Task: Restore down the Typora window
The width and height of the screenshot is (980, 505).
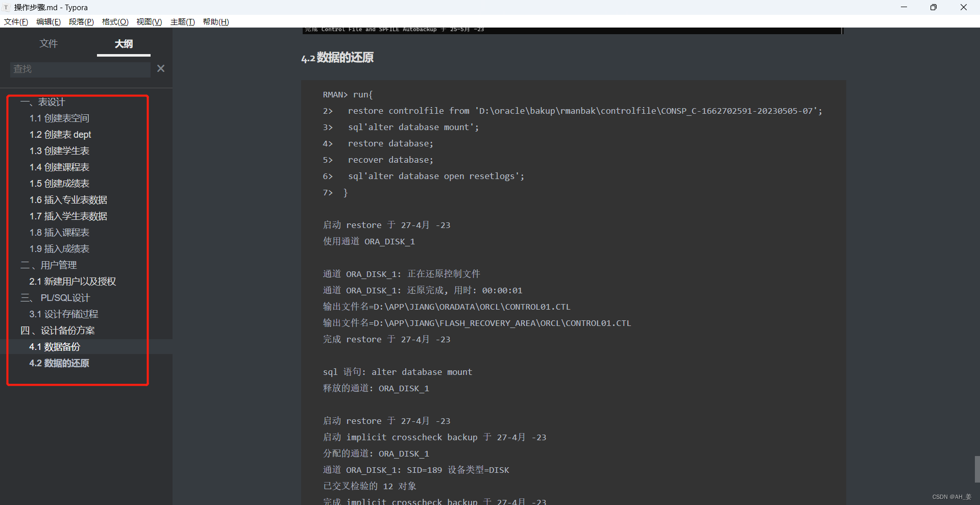Action: (x=933, y=7)
